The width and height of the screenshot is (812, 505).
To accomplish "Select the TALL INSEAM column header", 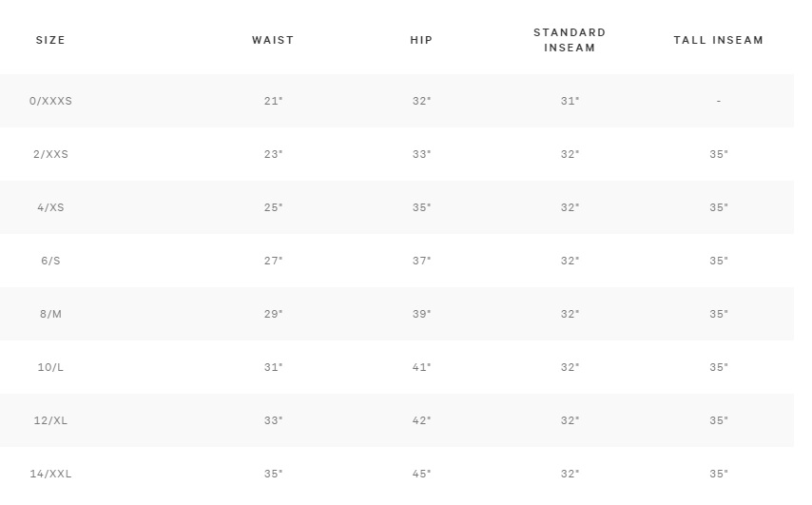I will [718, 40].
